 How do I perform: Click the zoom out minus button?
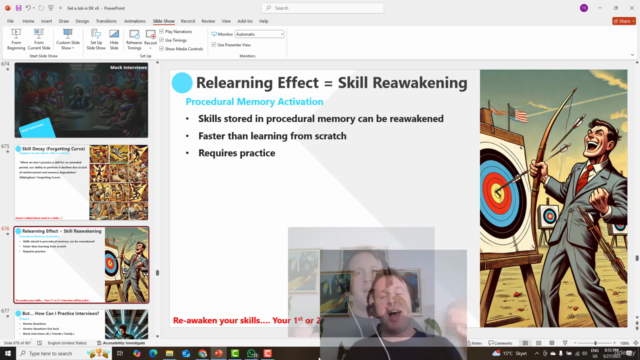575,343
